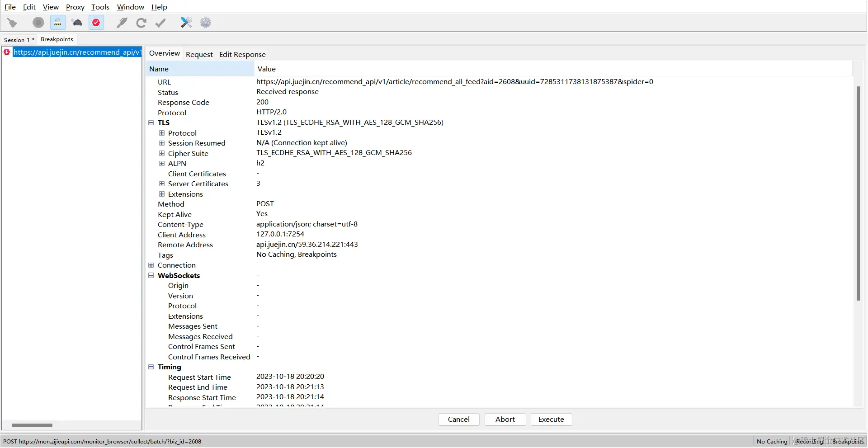Image resolution: width=868 pixels, height=448 pixels.
Task: Click the Value column header
Action: [553, 69]
